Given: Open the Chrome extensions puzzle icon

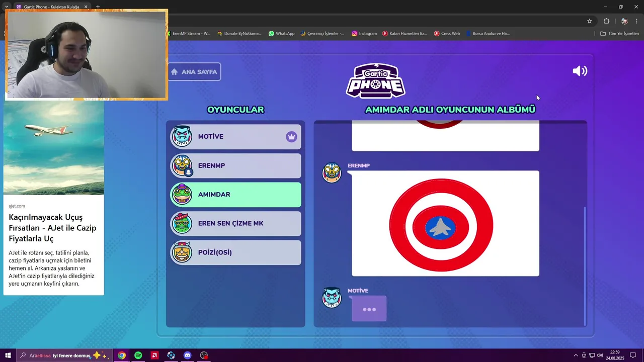Looking at the screenshot, I should pos(606,21).
